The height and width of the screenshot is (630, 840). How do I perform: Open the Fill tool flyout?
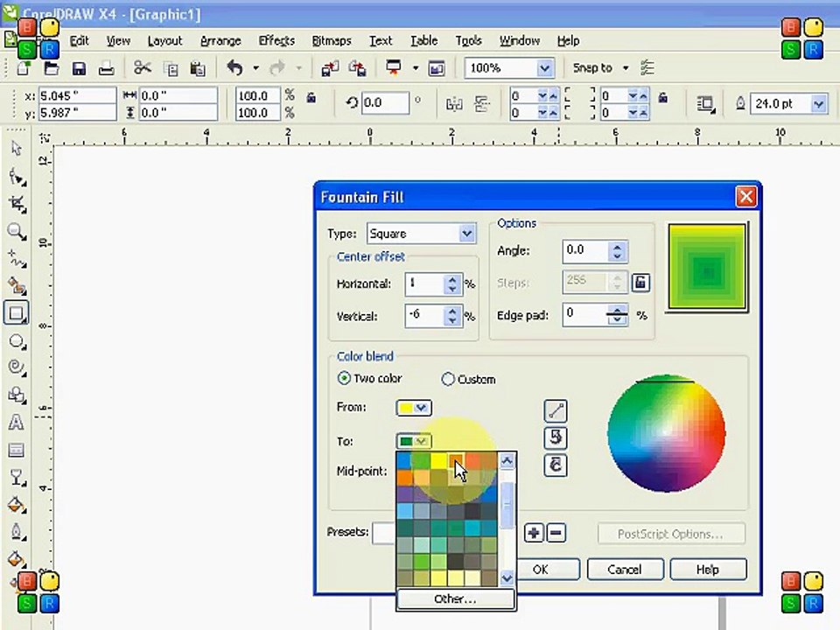coord(17,559)
